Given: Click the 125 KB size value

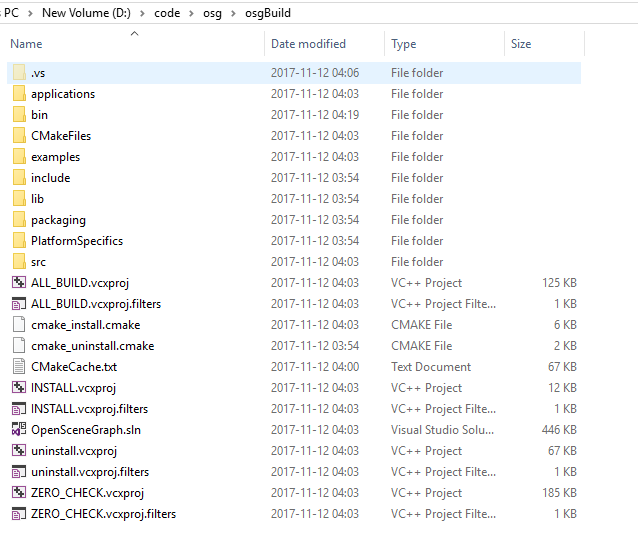Looking at the screenshot, I should pos(559,282).
